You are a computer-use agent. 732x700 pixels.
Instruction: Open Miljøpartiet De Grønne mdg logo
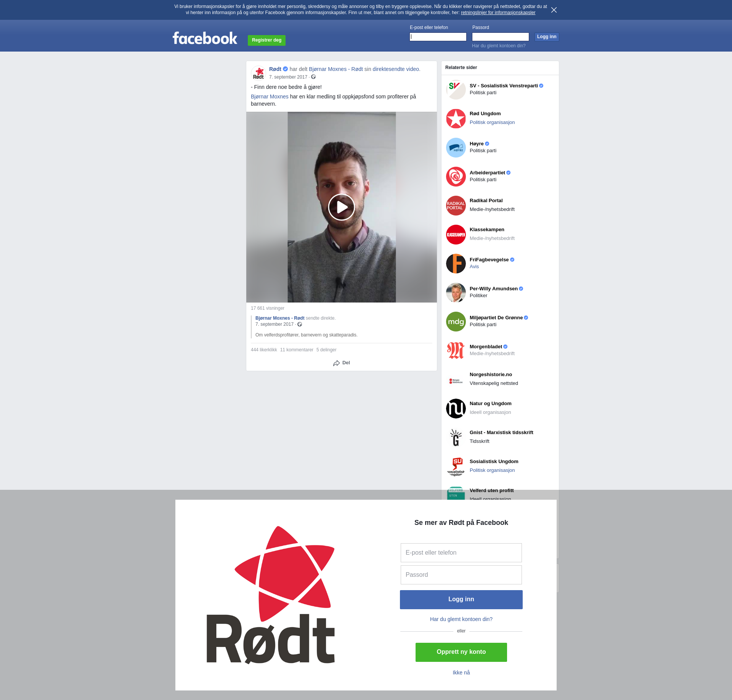pyautogui.click(x=456, y=322)
